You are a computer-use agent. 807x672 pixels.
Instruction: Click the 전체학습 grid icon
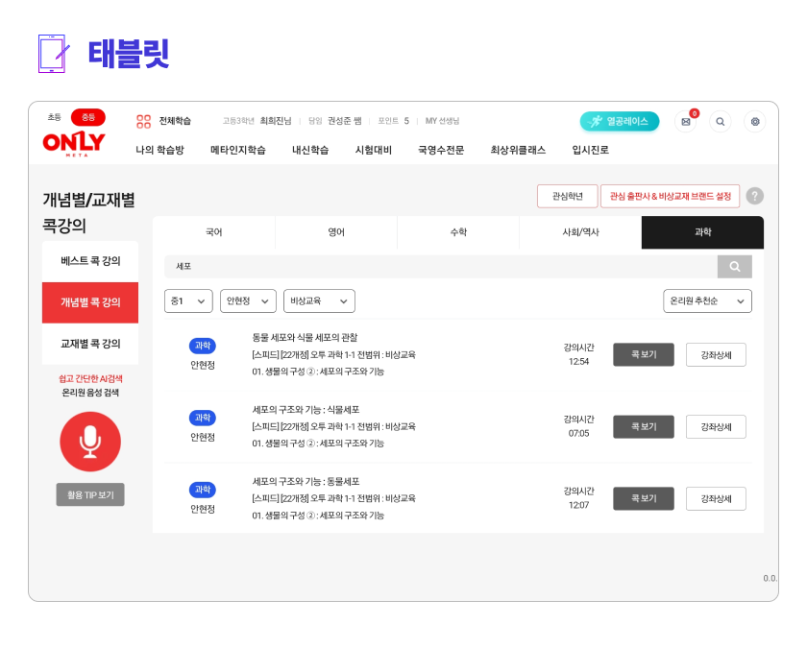click(144, 121)
